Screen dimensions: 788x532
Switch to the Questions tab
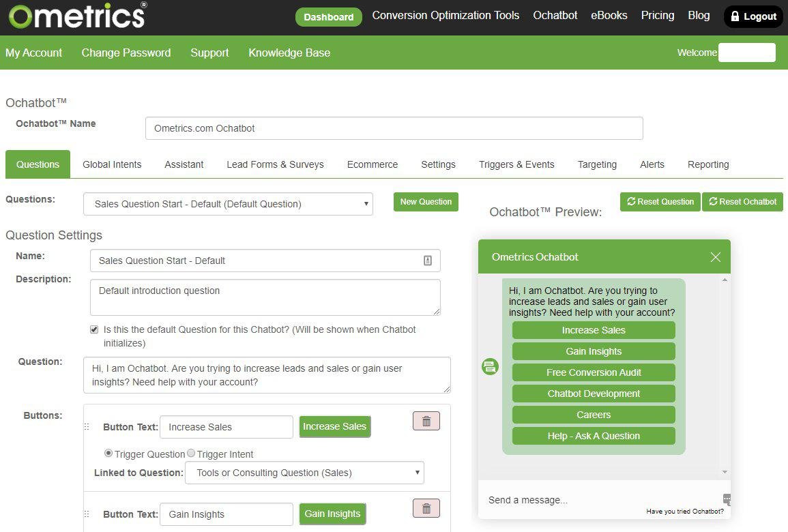(x=38, y=164)
